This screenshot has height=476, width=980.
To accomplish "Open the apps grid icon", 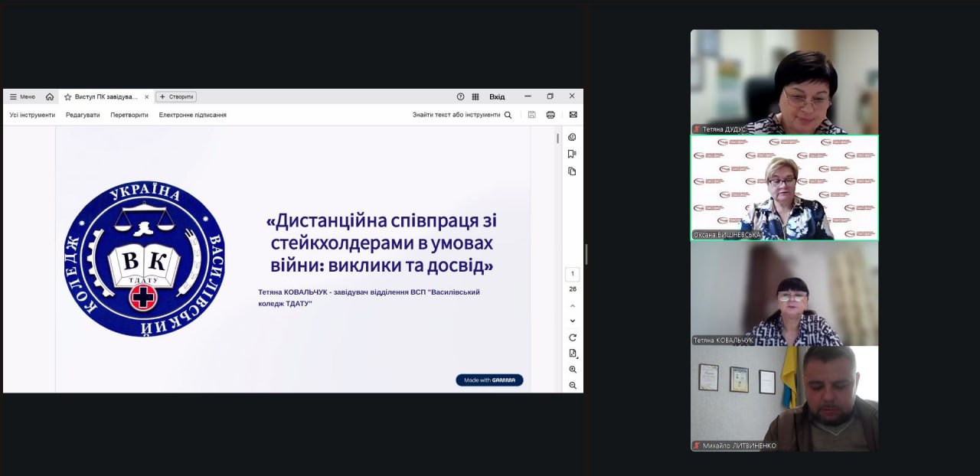I will pos(475,97).
